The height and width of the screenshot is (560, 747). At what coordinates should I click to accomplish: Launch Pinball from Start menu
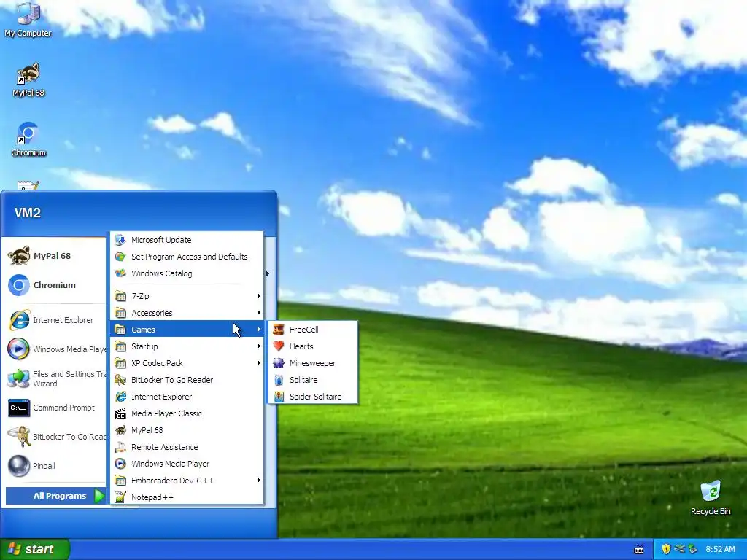pyautogui.click(x=55, y=466)
